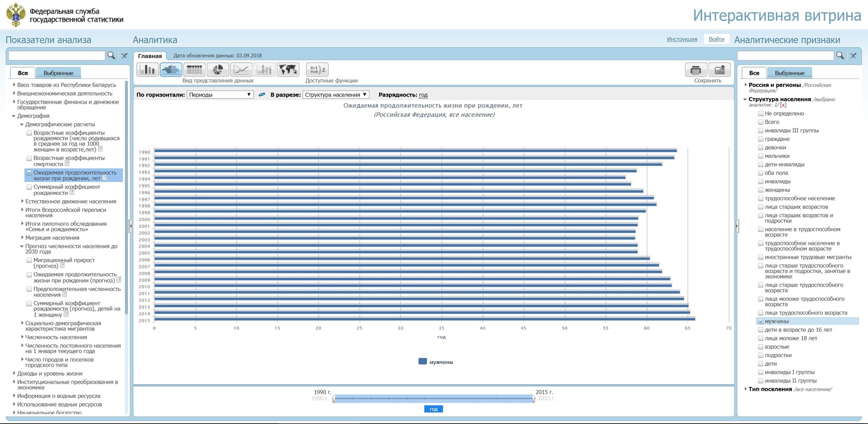Select the combined bar-line chart view
The image size is (868, 424).
coord(264,69)
